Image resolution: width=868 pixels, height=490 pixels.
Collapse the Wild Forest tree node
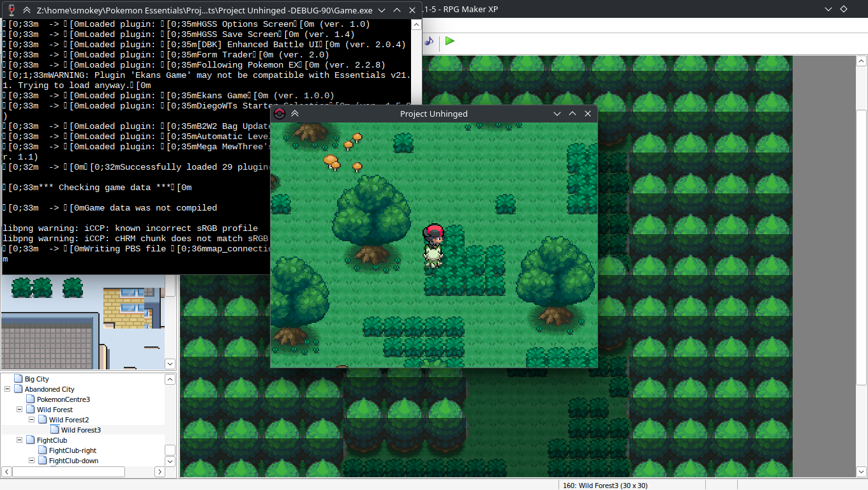click(20, 410)
